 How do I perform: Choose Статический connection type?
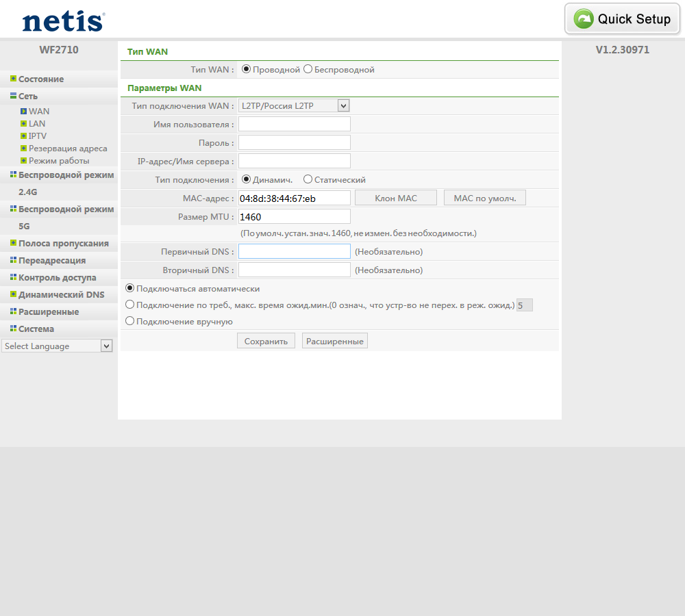(308, 179)
